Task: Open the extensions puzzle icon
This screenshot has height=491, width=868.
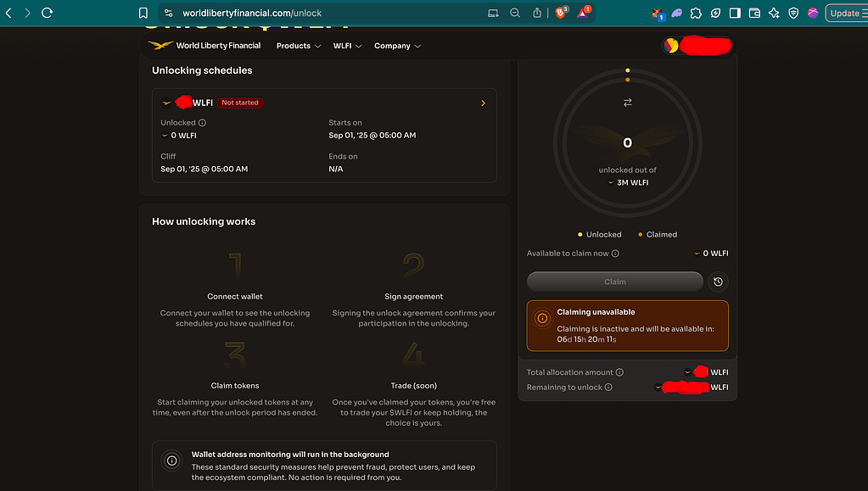Action: (696, 13)
